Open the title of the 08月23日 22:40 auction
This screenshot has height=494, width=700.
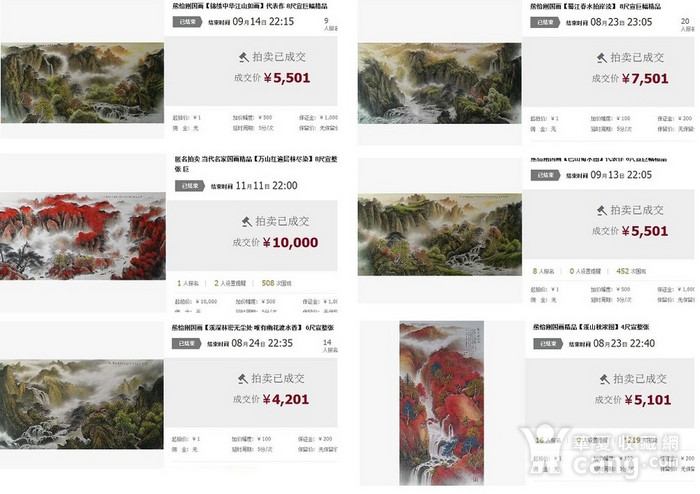coord(591,327)
